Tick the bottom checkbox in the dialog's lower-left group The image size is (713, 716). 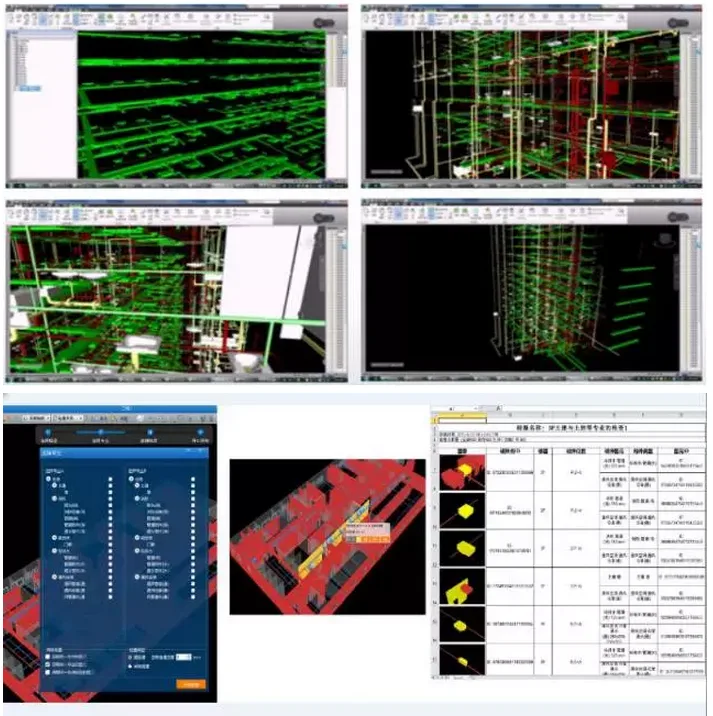pyautogui.click(x=48, y=672)
